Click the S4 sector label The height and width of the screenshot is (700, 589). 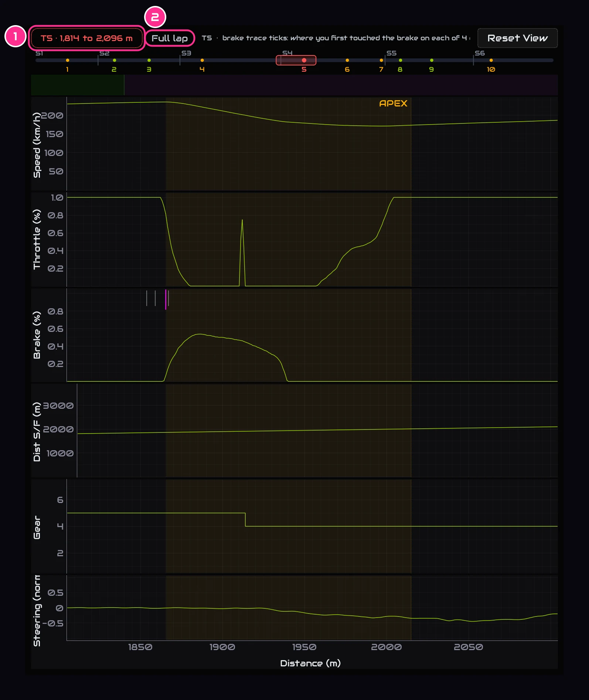point(287,53)
